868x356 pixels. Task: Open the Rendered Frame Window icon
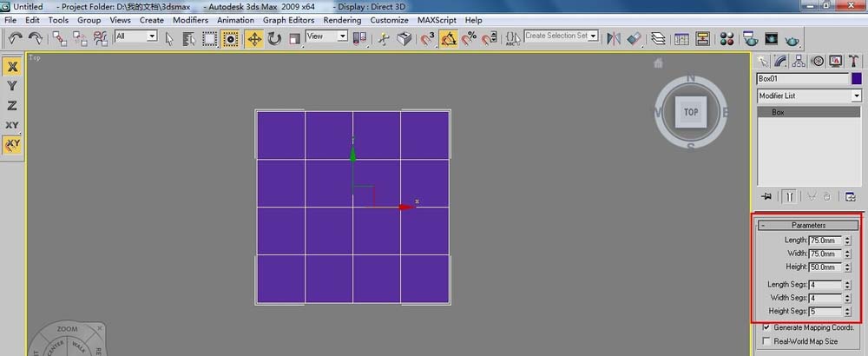(771, 38)
